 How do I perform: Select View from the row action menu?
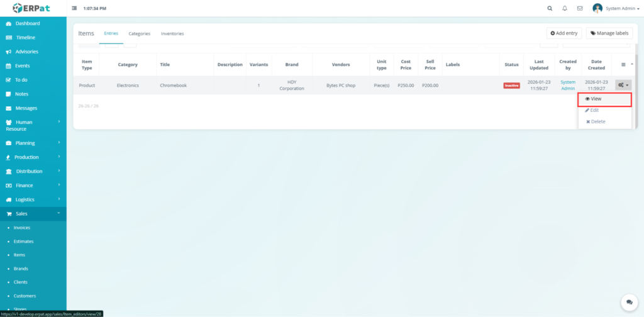pyautogui.click(x=604, y=99)
